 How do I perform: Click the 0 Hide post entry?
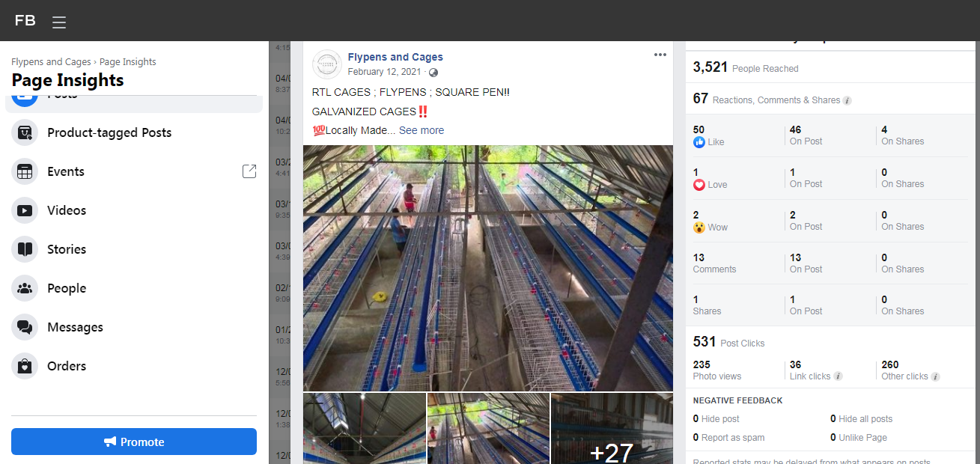pos(716,419)
